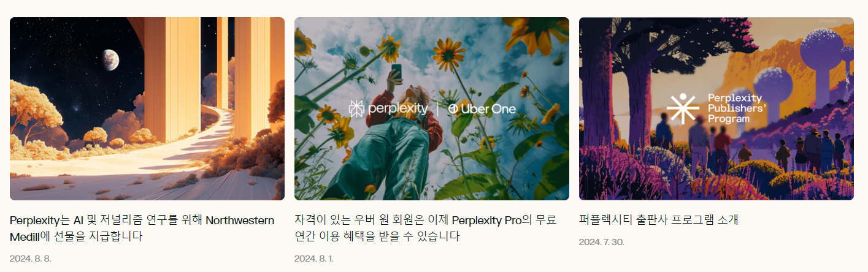Click the 2024. 7. 30. date label
The height and width of the screenshot is (272, 868).
tap(602, 242)
